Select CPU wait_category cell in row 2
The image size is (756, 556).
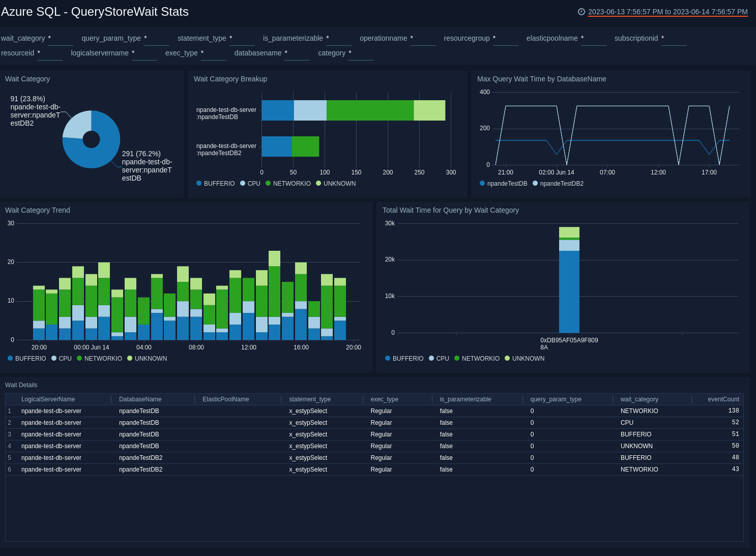[627, 423]
